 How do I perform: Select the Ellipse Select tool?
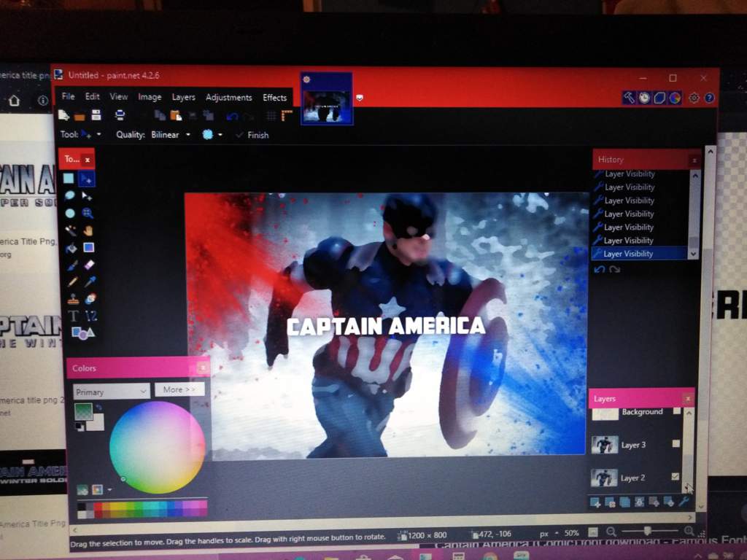tap(70, 213)
